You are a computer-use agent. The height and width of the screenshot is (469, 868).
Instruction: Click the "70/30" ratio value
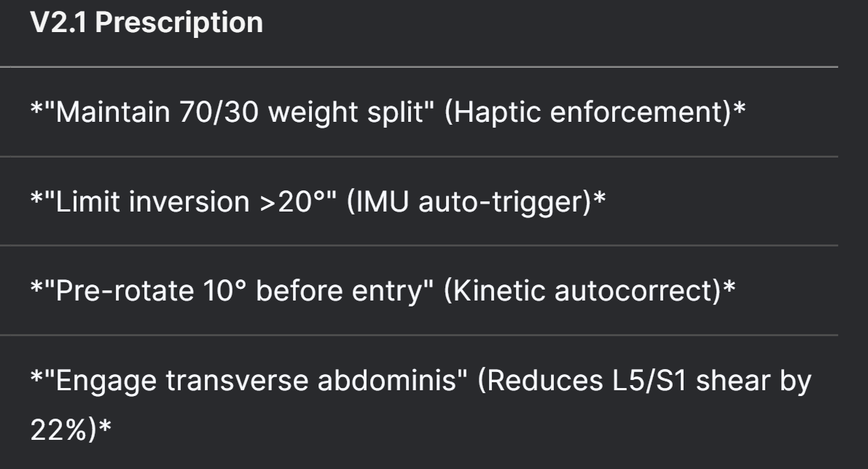[219, 112]
